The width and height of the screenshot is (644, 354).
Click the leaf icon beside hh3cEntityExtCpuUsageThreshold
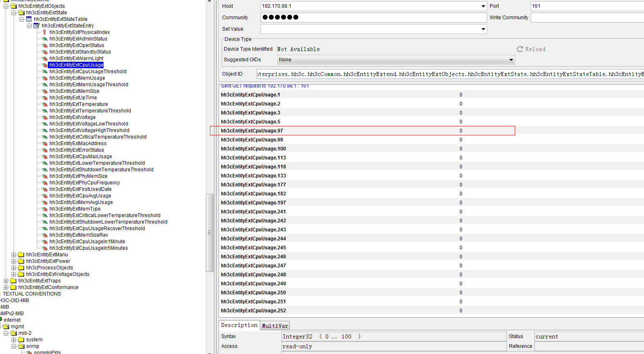pos(45,72)
